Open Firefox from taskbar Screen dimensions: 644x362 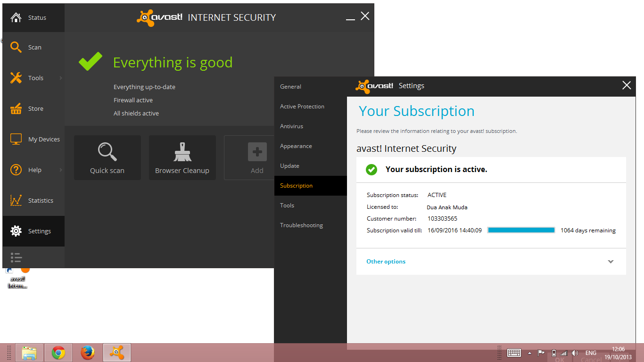pos(88,353)
